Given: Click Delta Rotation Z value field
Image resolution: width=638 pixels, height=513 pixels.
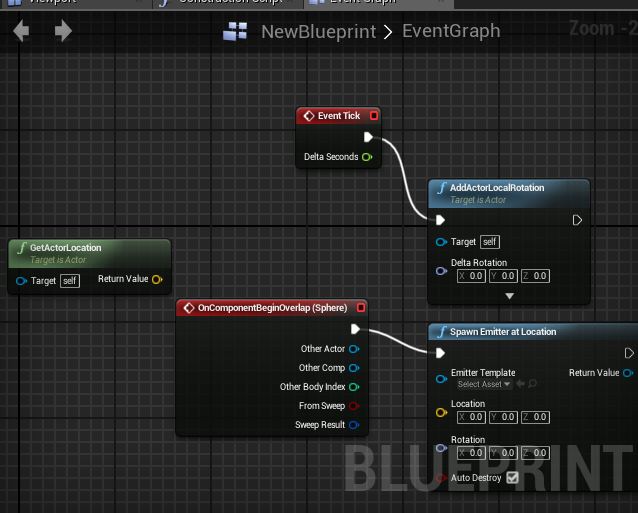Looking at the screenshot, I should pos(535,276).
